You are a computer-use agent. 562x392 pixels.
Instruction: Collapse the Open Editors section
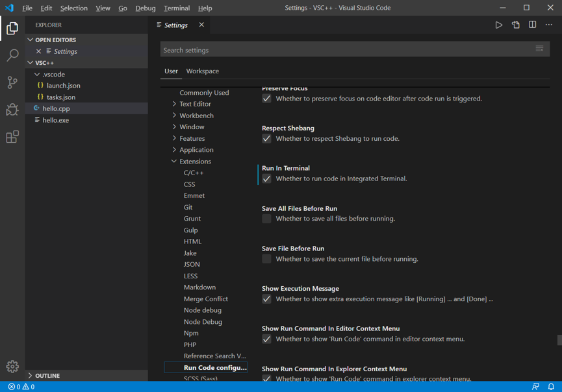click(30, 40)
